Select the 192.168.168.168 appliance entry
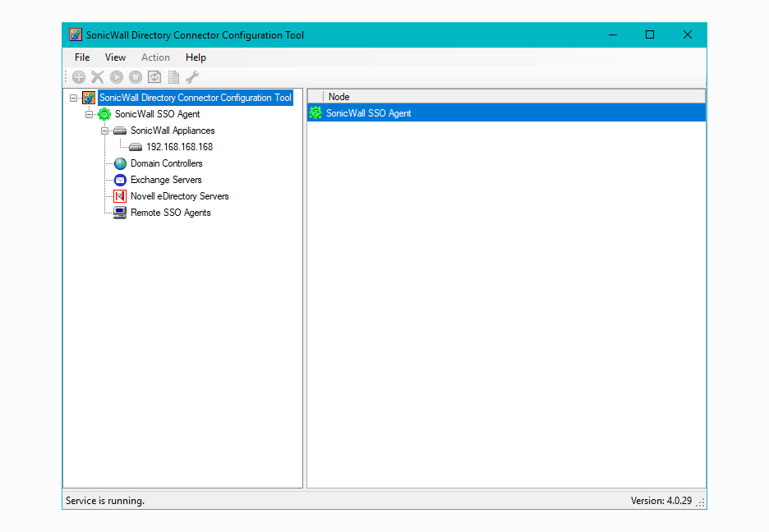Viewport: 769px width, 532px height. tap(179, 147)
